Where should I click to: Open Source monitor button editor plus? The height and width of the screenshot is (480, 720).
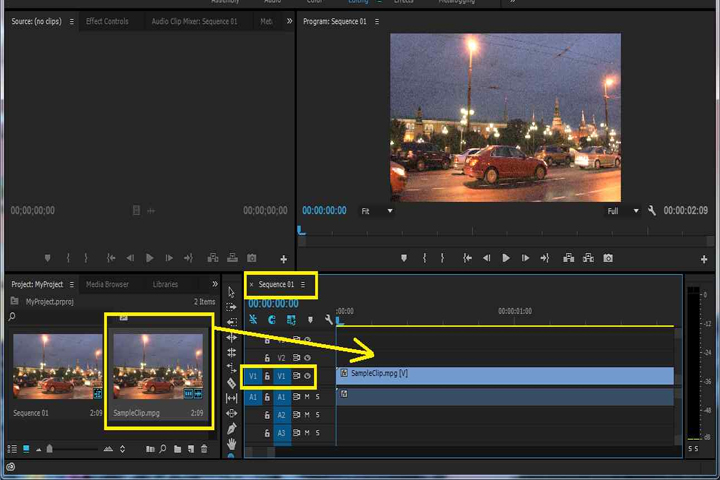tap(284, 260)
